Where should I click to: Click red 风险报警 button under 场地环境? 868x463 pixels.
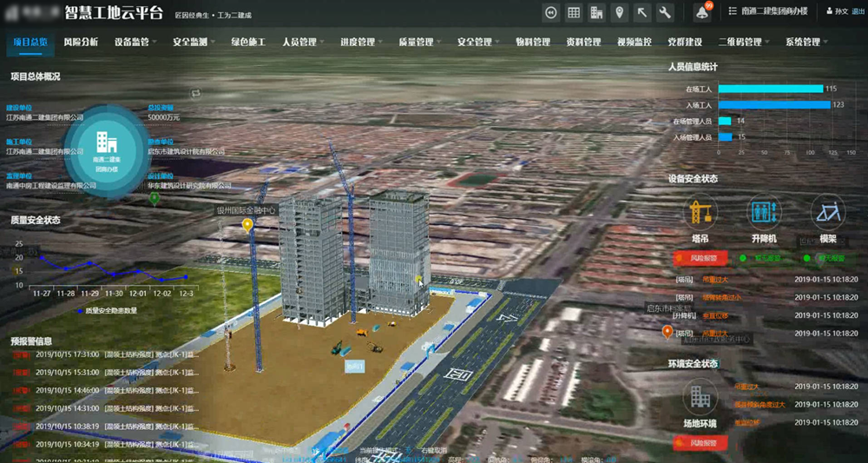tap(700, 443)
